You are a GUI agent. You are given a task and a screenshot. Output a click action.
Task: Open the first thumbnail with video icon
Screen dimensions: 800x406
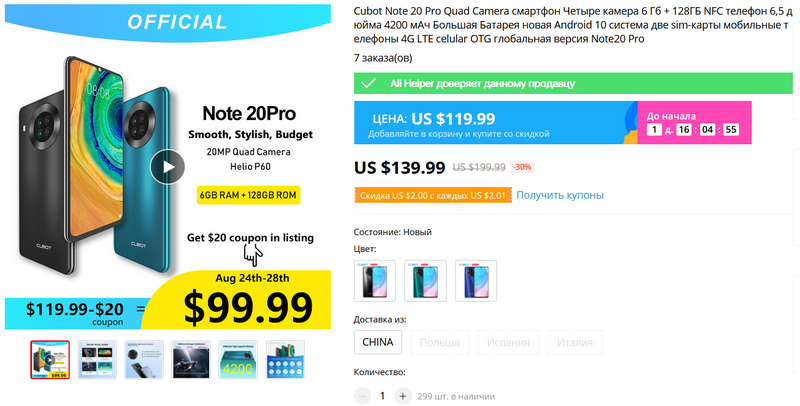click(x=48, y=360)
